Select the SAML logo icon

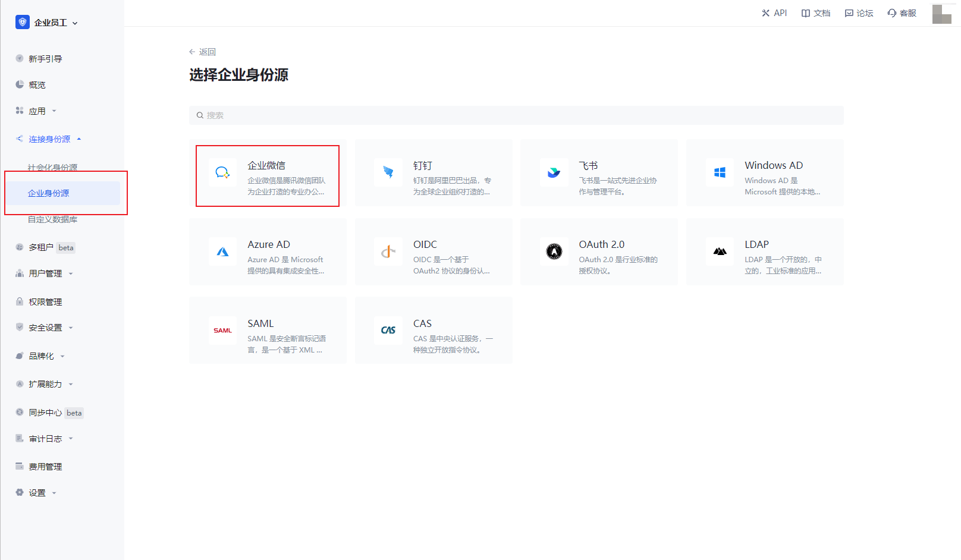222,331
